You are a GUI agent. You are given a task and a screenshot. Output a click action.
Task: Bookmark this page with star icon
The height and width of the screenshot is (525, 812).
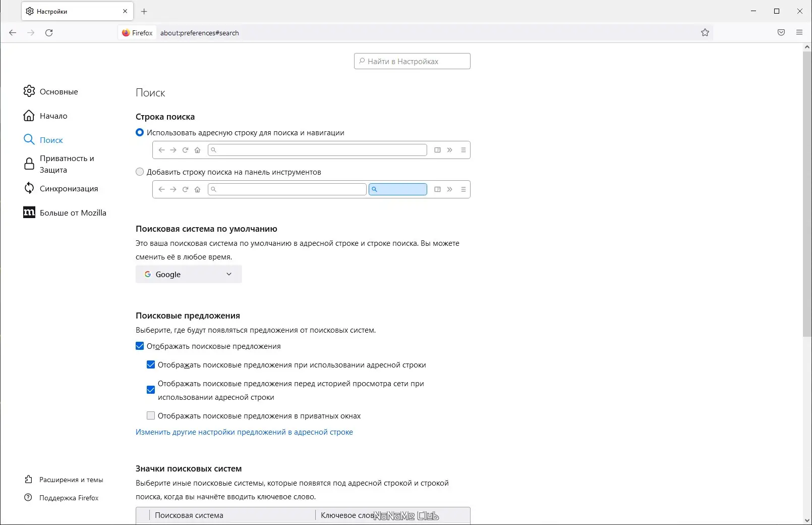point(705,33)
